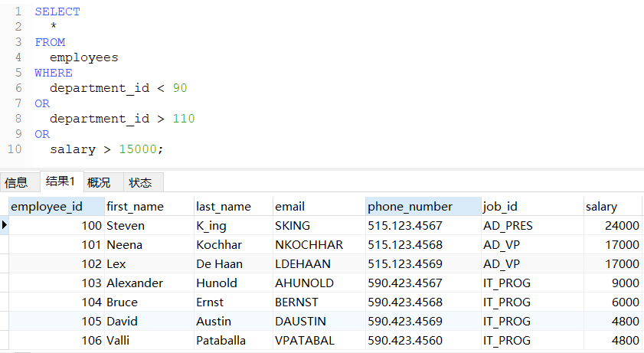
Task: Place cursor on the 'salary > 15000;' line
Action: point(106,149)
